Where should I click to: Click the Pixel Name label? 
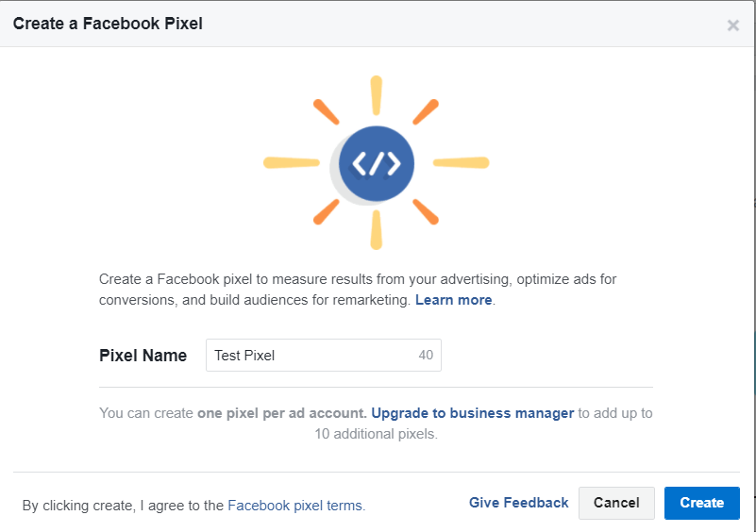pyautogui.click(x=143, y=356)
